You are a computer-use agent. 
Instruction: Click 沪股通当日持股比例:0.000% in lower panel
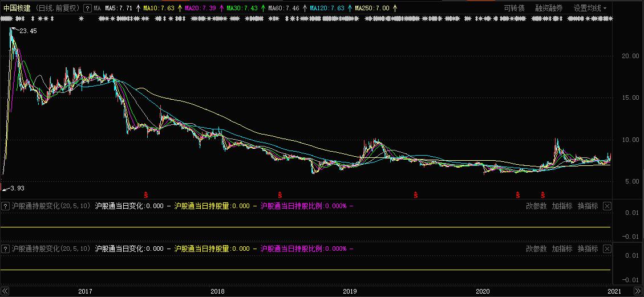click(x=303, y=249)
